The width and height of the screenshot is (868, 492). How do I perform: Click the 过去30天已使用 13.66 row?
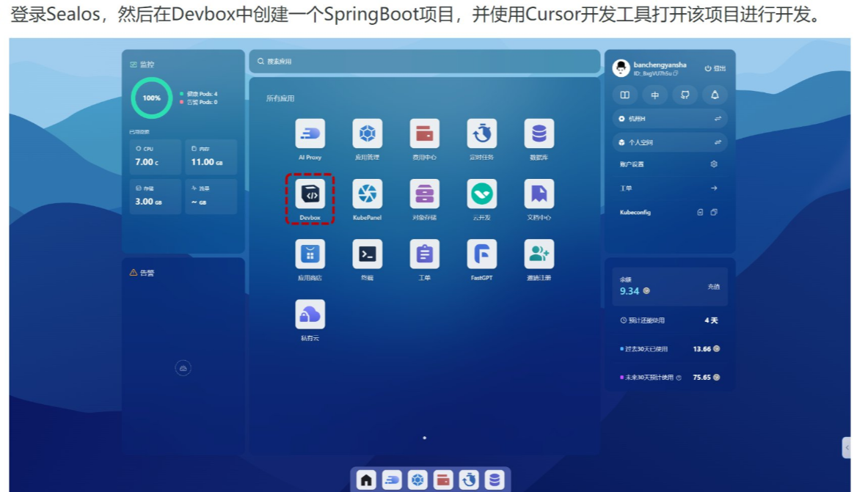click(670, 349)
